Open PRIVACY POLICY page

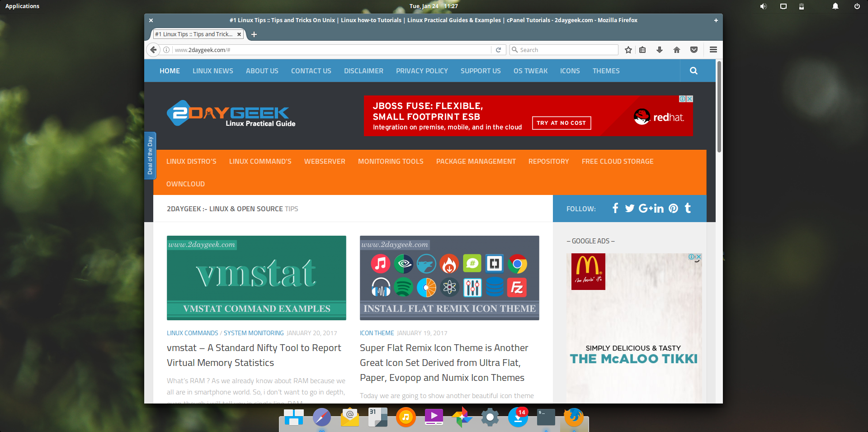pyautogui.click(x=422, y=71)
